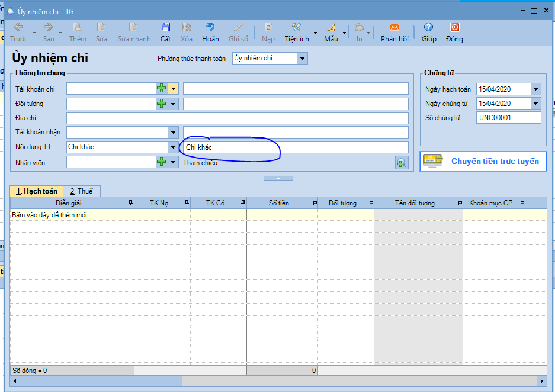Click the Chi khác description text field
This screenshot has height=392, width=555.
pos(296,147)
